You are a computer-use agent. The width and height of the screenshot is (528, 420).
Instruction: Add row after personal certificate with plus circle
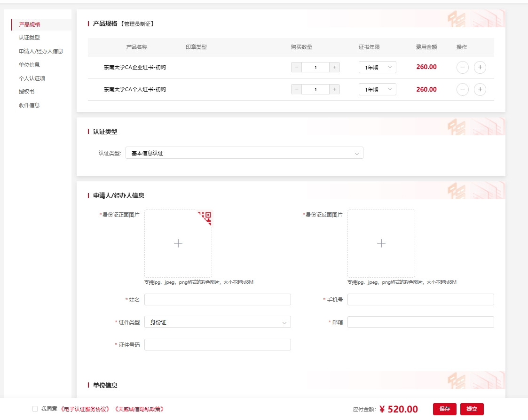[x=480, y=89]
